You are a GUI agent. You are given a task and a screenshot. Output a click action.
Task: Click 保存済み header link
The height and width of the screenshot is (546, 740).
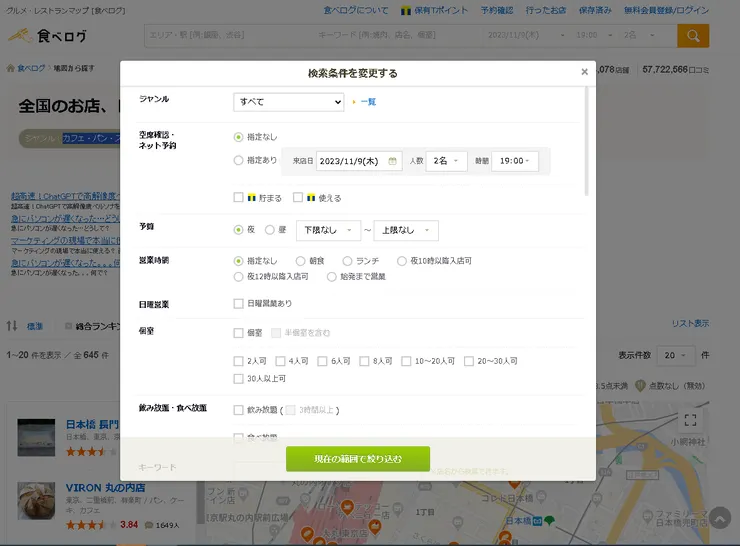point(595,10)
